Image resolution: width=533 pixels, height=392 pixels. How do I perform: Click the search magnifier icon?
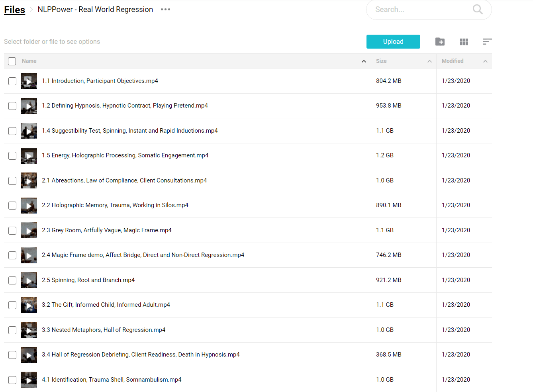(478, 9)
